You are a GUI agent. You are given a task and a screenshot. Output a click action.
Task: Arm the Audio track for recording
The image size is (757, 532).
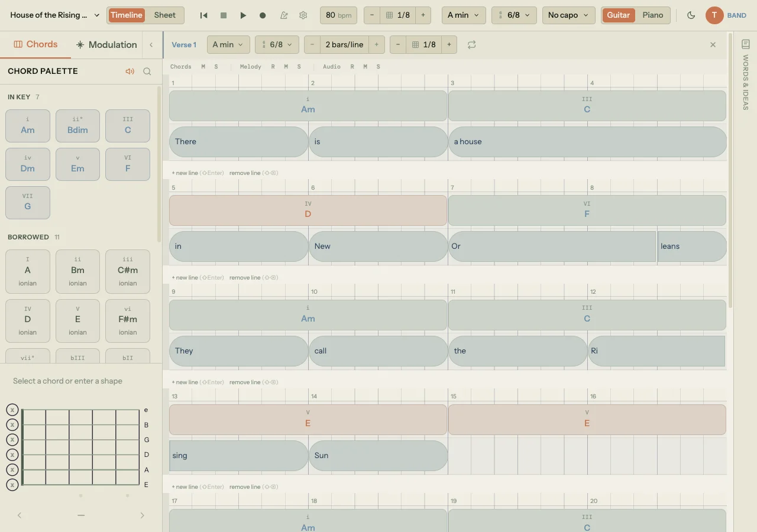tap(351, 66)
